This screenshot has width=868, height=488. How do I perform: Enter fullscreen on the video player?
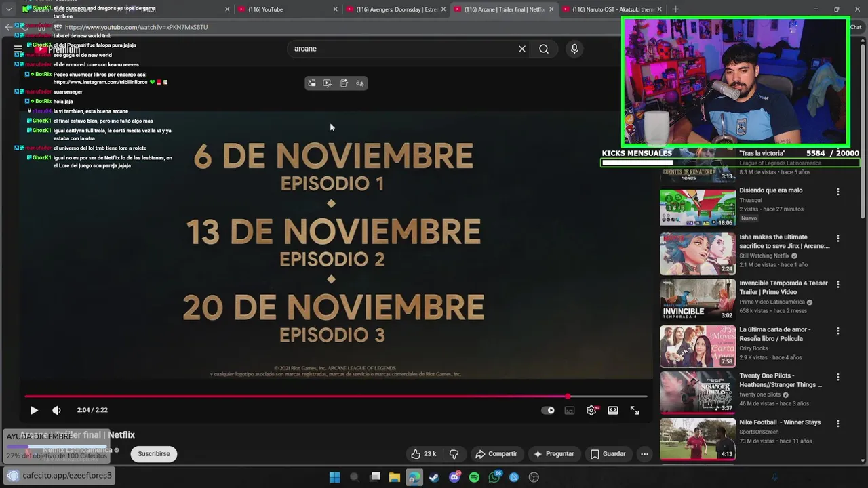[635, 410]
